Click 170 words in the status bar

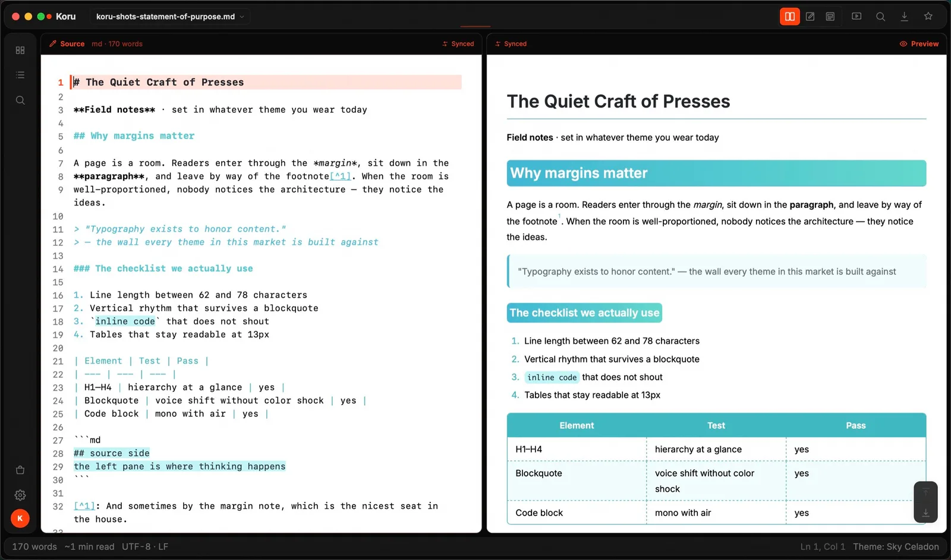pos(34,547)
